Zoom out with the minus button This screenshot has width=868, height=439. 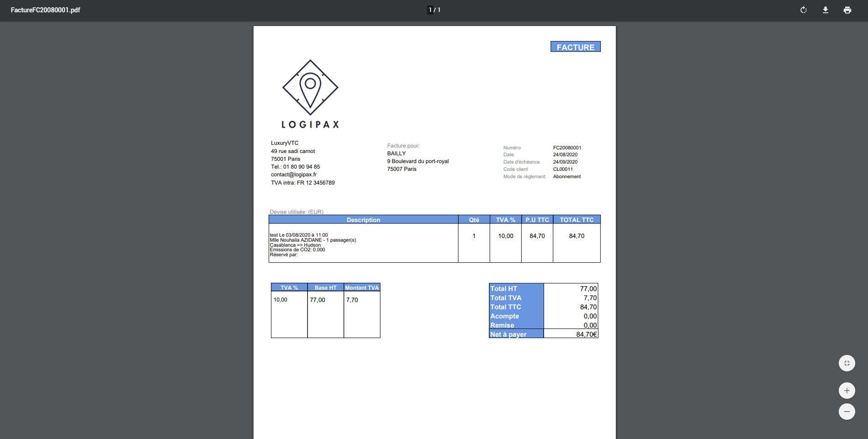847,412
